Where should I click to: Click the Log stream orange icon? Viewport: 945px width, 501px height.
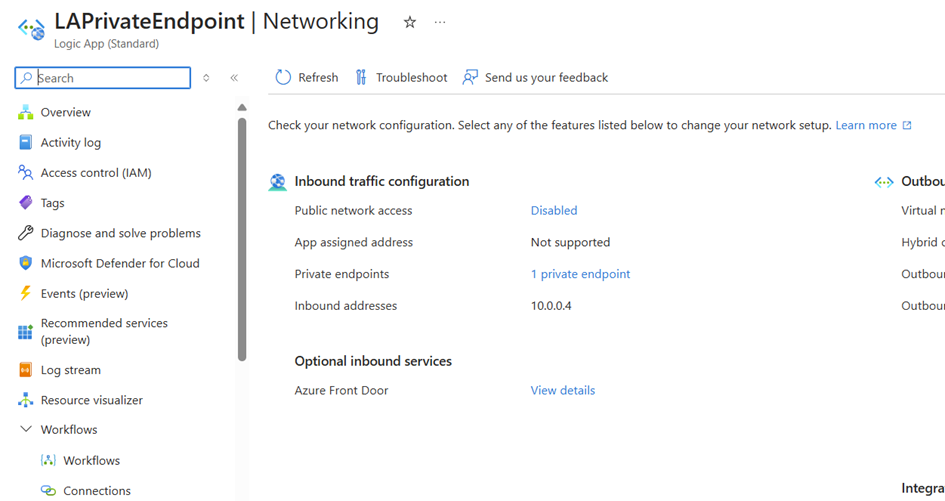point(25,370)
